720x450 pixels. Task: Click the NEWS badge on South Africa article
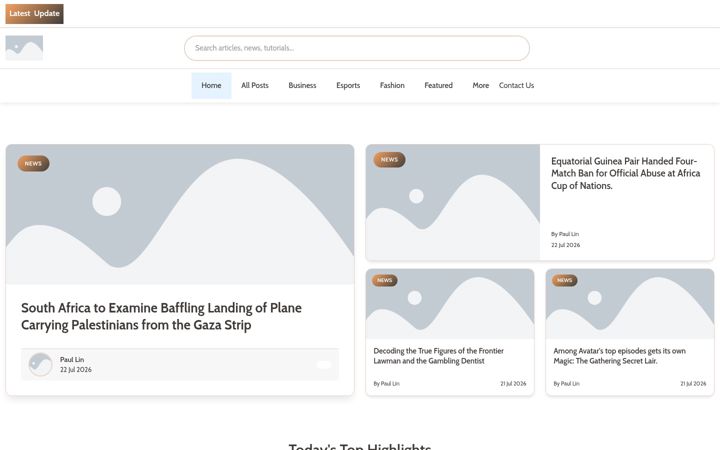click(34, 163)
